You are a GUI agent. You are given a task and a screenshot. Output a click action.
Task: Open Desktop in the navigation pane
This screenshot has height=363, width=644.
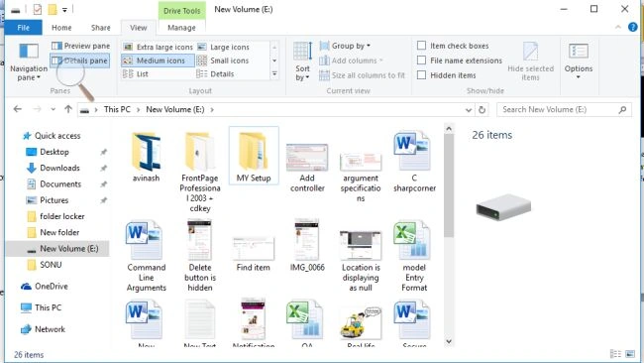(x=48, y=152)
